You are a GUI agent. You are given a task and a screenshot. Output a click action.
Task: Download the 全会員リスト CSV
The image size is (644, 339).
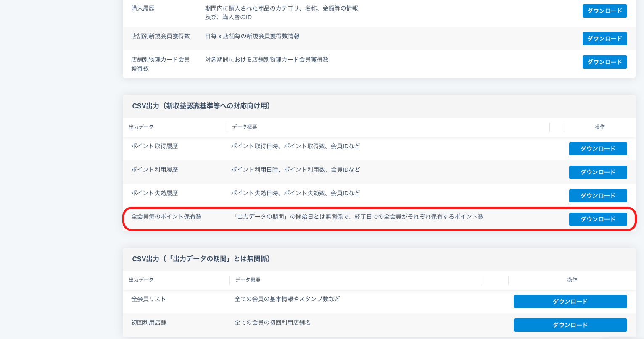[570, 302]
